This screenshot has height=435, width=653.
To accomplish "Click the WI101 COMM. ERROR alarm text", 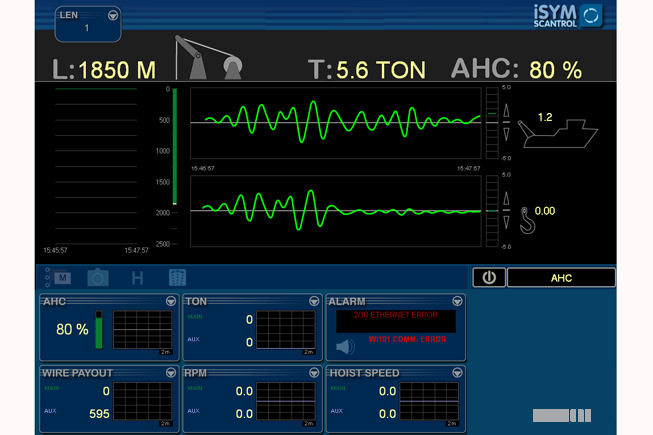I will tap(407, 339).
